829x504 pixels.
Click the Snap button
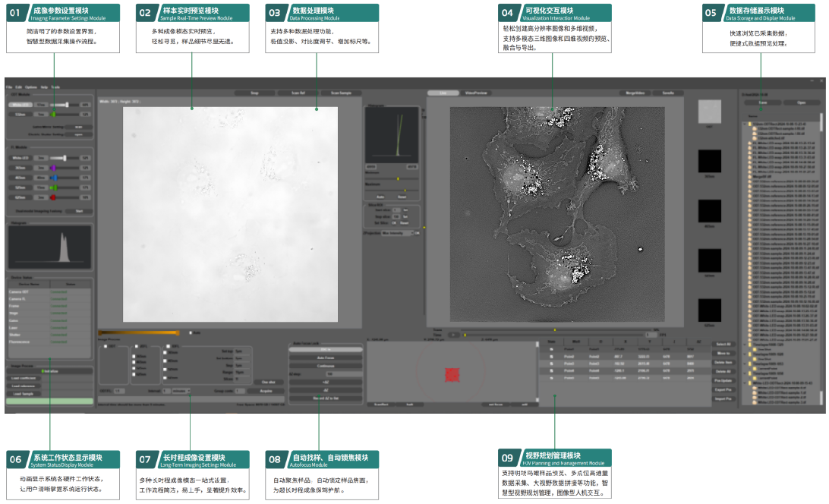254,93
